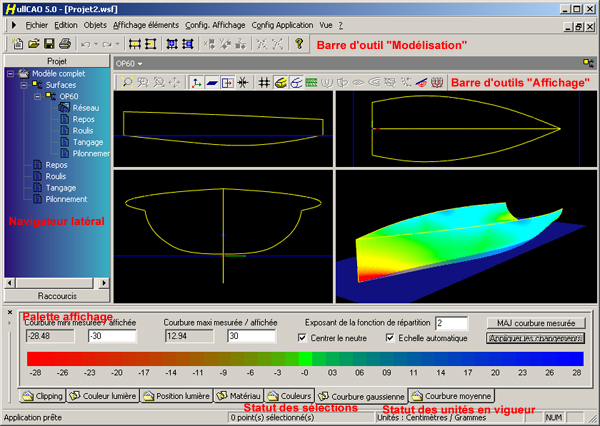This screenshot has height=426, width=600.
Task: Click the Raccourcis panel button
Action: click(x=57, y=298)
